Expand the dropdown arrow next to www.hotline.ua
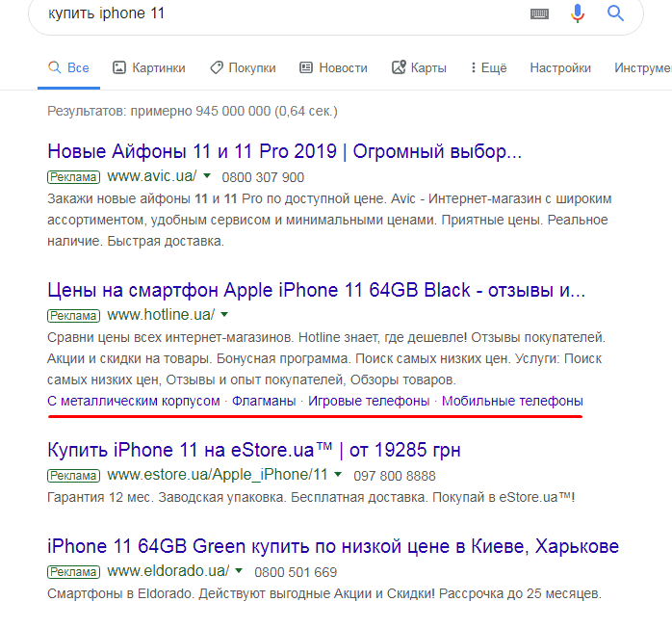Viewport: 672px width, 628px height. coord(224,315)
